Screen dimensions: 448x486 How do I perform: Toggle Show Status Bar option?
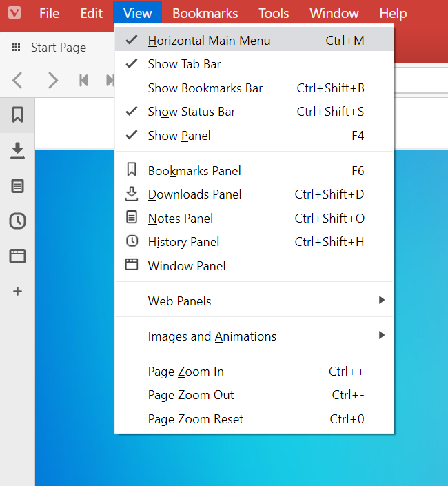pos(254,112)
